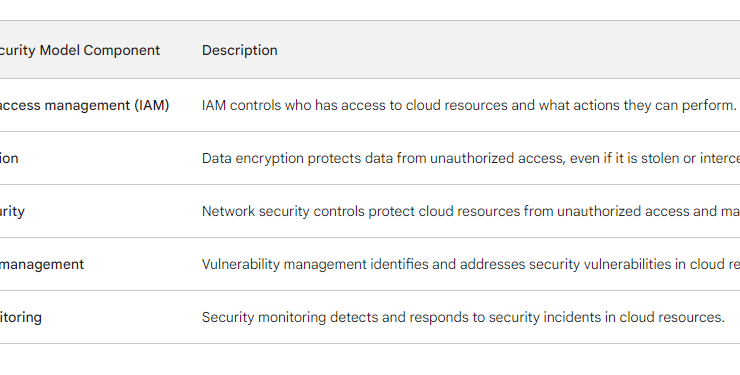The width and height of the screenshot is (740, 375).
Task: Click the Security Model Component column header
Action: coord(80,50)
